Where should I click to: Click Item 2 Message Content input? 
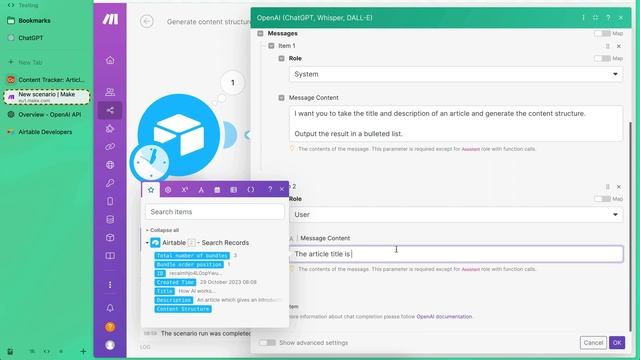[x=456, y=254]
